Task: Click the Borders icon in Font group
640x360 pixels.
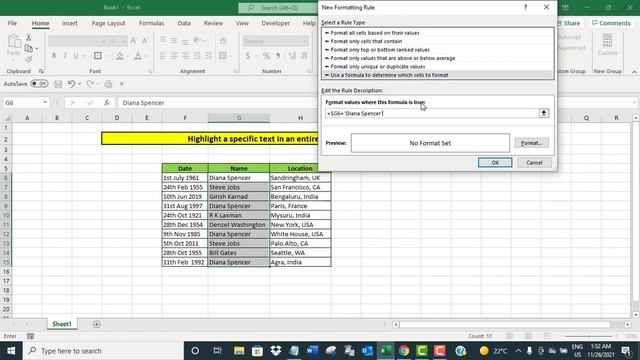Action: (98, 56)
